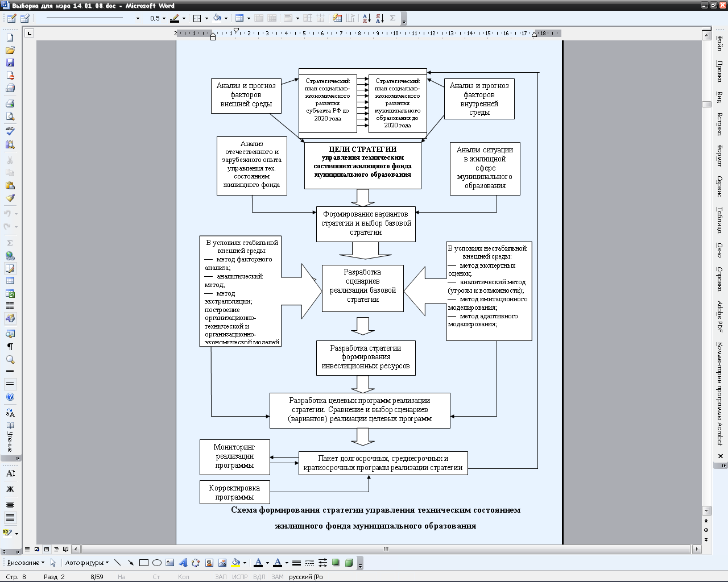Open the Line Weight 0,5 dropdown

(x=164, y=18)
